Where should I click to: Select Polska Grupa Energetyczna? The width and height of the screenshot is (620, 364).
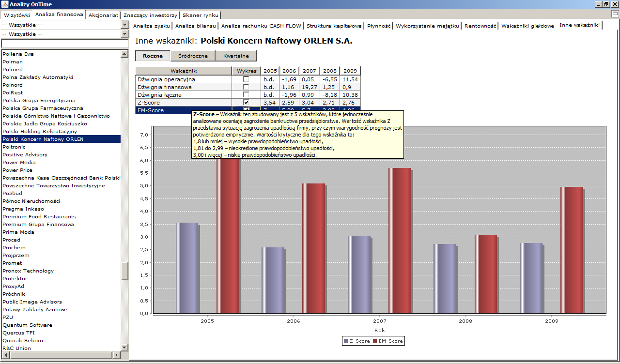61,100
